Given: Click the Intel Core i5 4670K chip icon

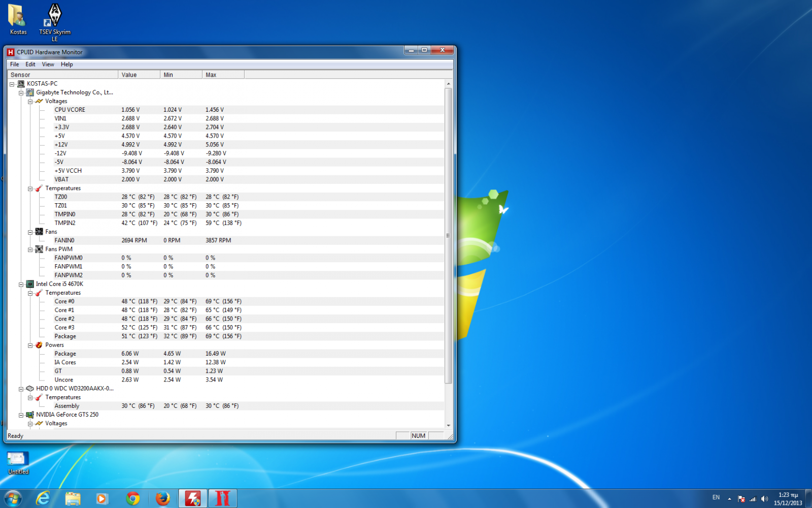Looking at the screenshot, I should coord(30,284).
